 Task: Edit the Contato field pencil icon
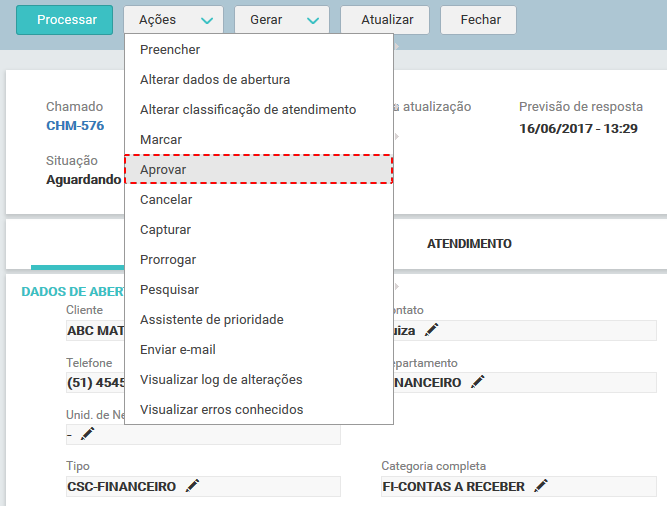tap(431, 330)
